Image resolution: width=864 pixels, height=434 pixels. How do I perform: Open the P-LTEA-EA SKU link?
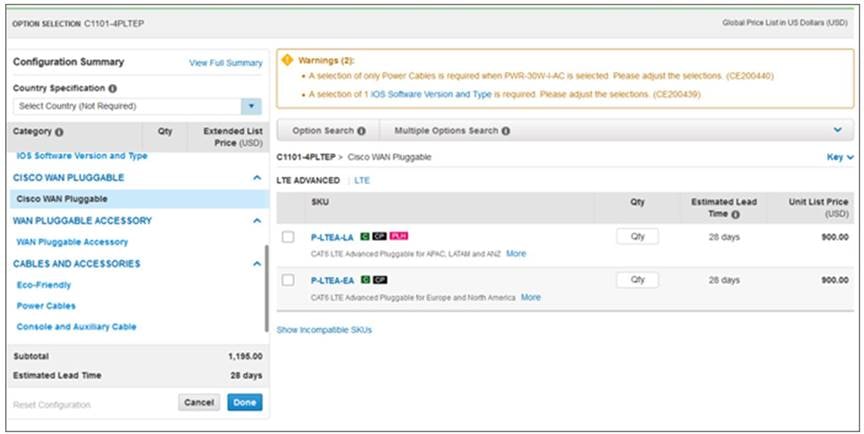[x=332, y=281]
